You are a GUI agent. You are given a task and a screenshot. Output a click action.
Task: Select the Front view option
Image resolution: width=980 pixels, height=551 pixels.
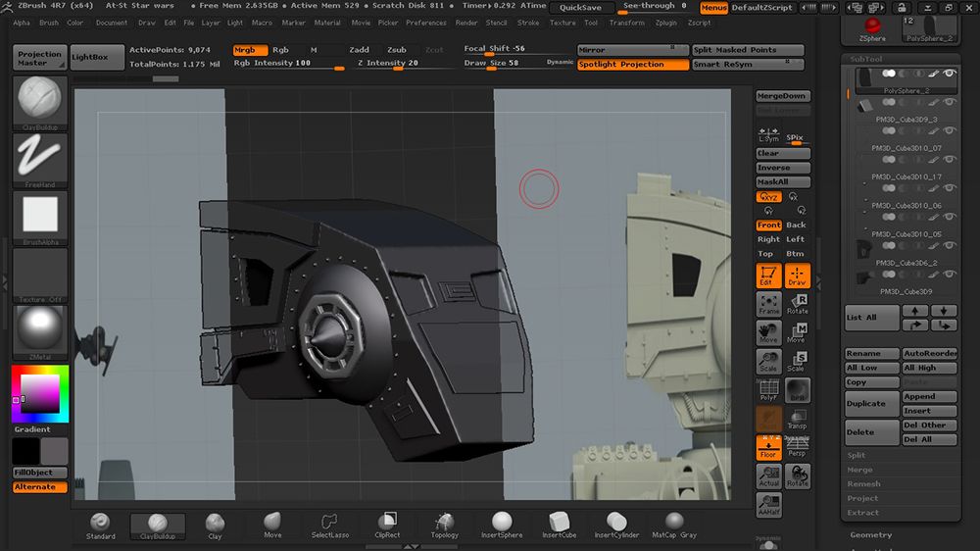(x=768, y=225)
